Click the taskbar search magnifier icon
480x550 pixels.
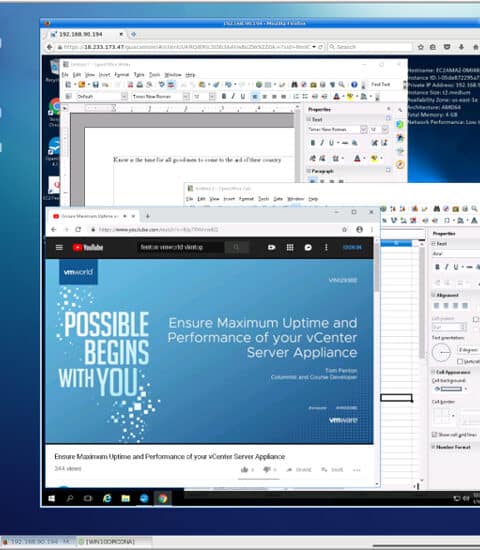pyautogui.click(x=70, y=498)
